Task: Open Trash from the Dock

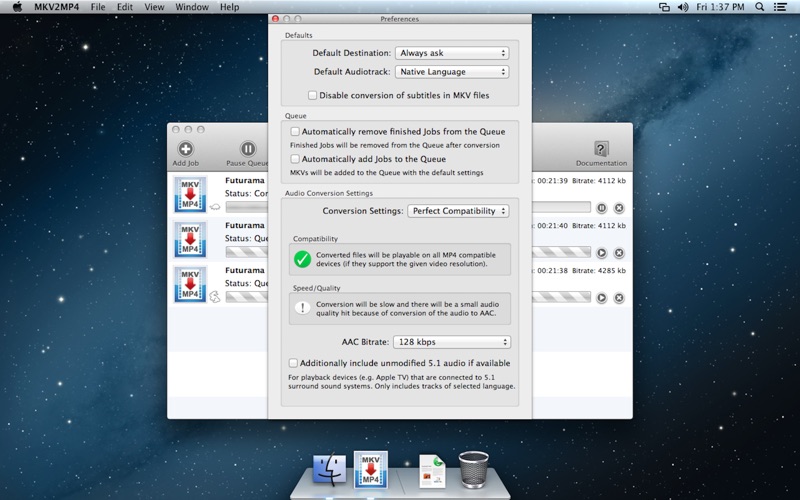Action: click(x=473, y=468)
